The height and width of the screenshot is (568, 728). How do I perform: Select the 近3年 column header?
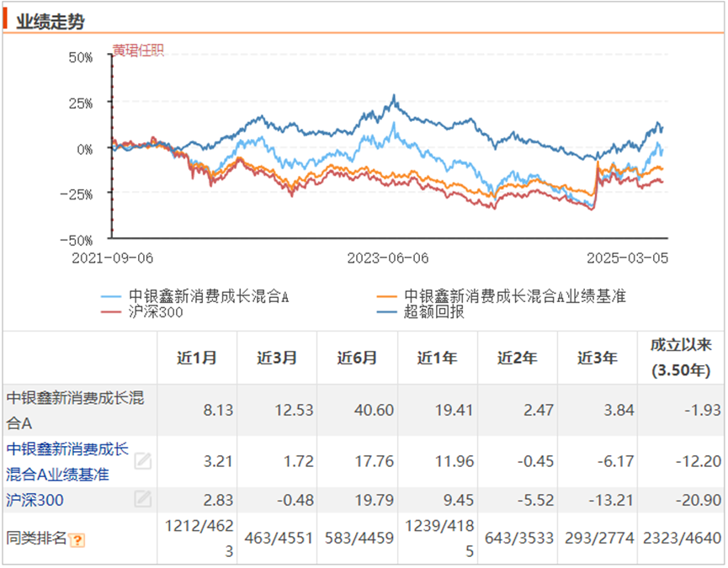[597, 358]
